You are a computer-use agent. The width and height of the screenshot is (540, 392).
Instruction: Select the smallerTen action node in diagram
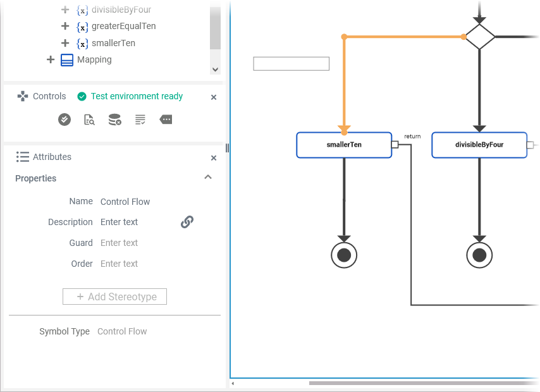point(344,145)
